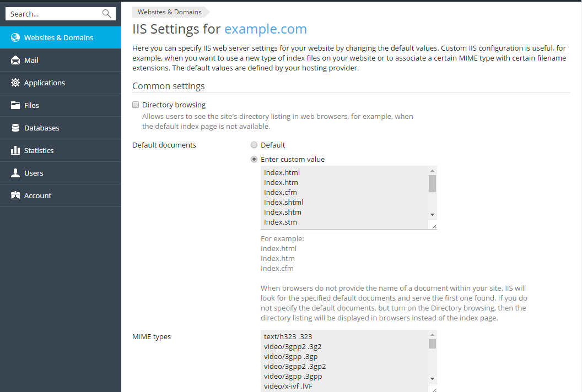582x392 pixels.
Task: Click the Mail envelope icon
Action: tap(15, 61)
